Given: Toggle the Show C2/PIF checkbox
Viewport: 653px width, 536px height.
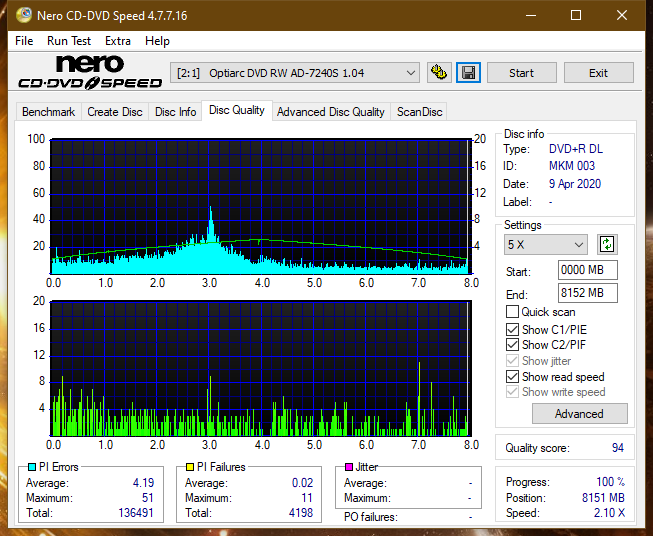Looking at the screenshot, I should 513,345.
